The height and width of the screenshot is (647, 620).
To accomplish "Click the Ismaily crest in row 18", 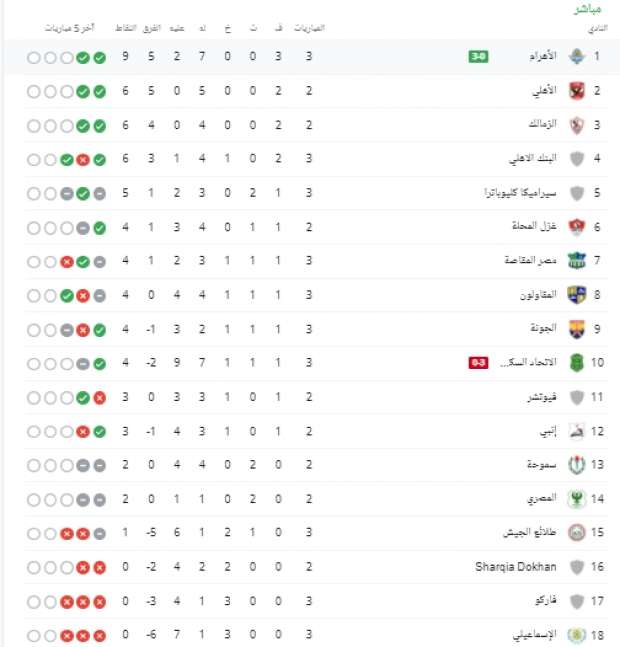I will (x=577, y=635).
